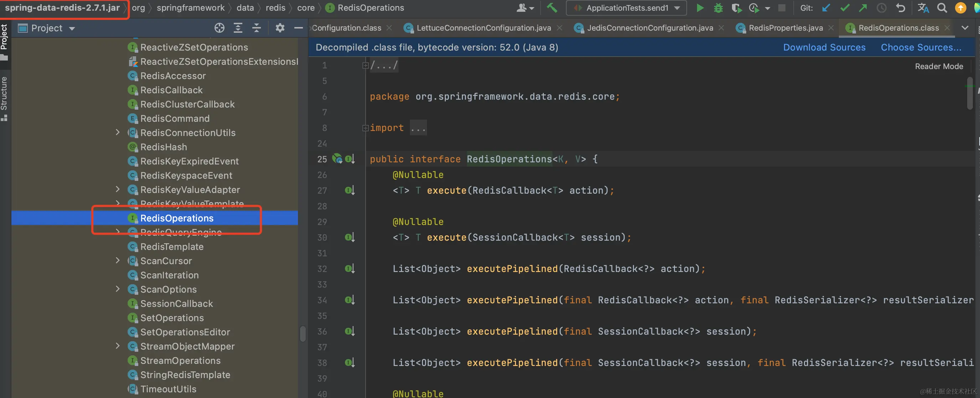Viewport: 980px width, 398px height.
Task: Click Select Opened File target icon
Action: (219, 28)
